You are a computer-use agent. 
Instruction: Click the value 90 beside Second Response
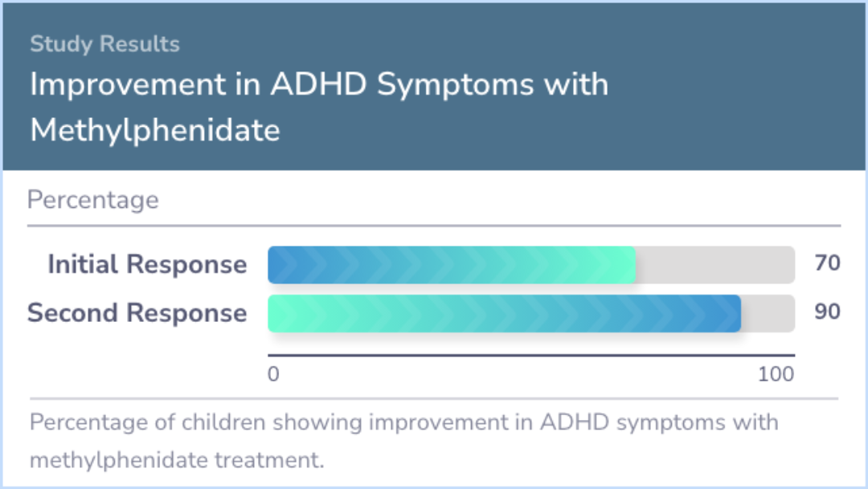(x=827, y=312)
